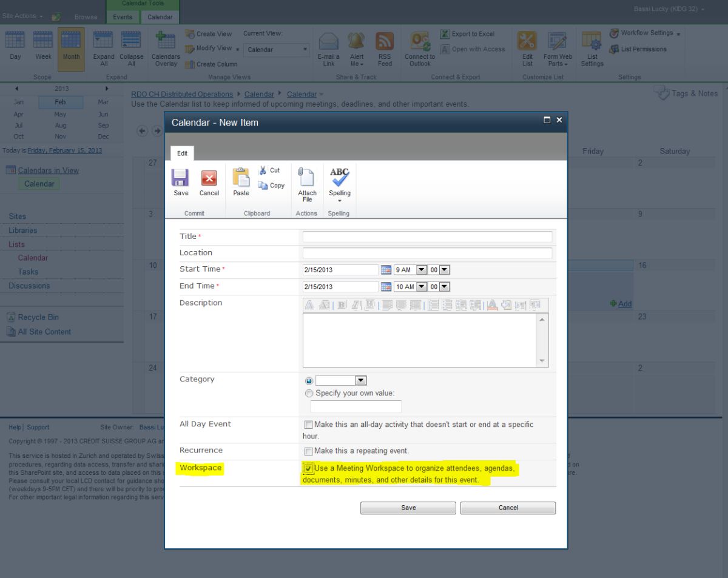This screenshot has width=728, height=578.
Task: Click the Font Size icon in Description toolbar
Action: click(324, 305)
